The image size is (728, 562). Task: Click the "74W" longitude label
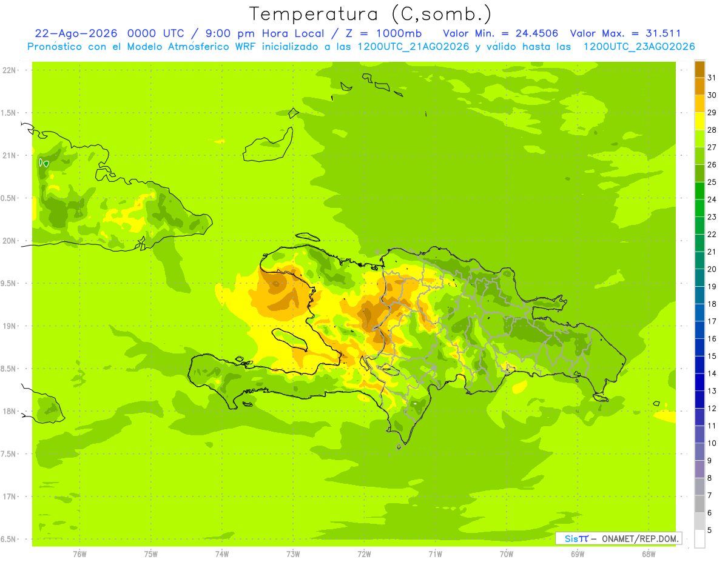(x=222, y=554)
